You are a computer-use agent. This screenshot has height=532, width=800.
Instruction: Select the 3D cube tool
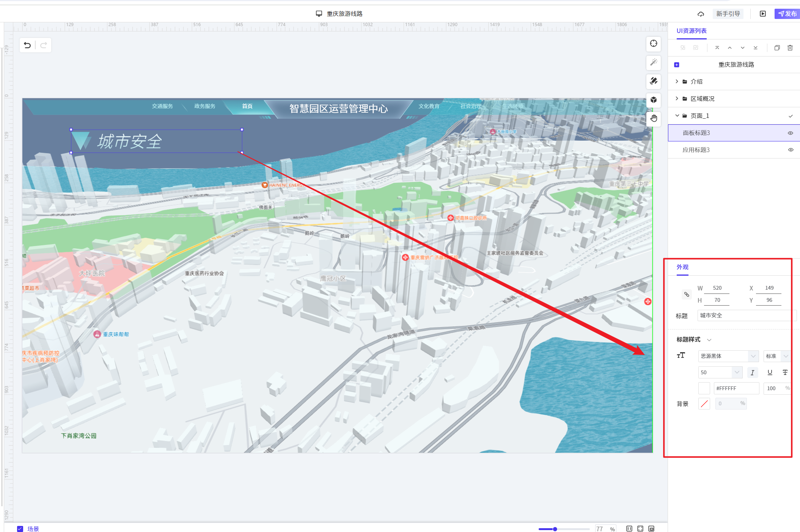tap(654, 100)
